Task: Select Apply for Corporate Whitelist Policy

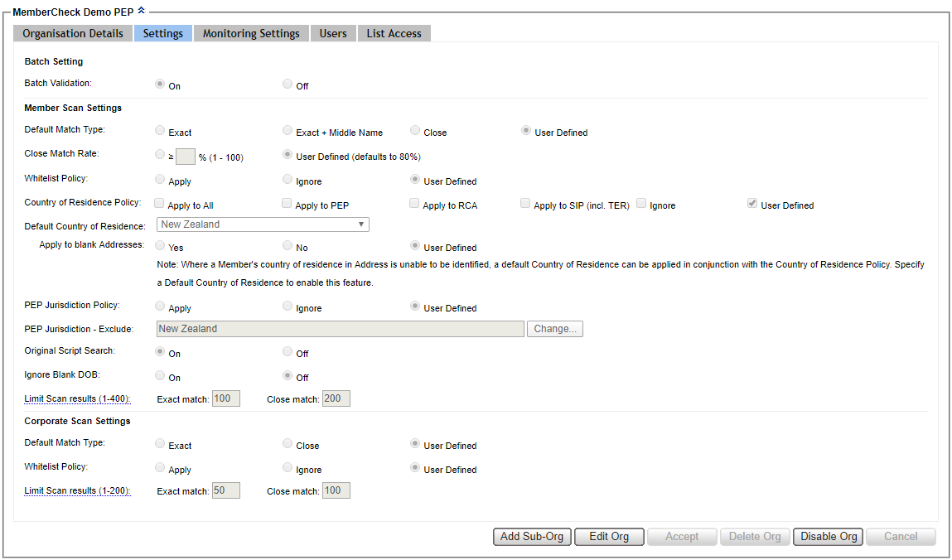Action: pyautogui.click(x=160, y=467)
